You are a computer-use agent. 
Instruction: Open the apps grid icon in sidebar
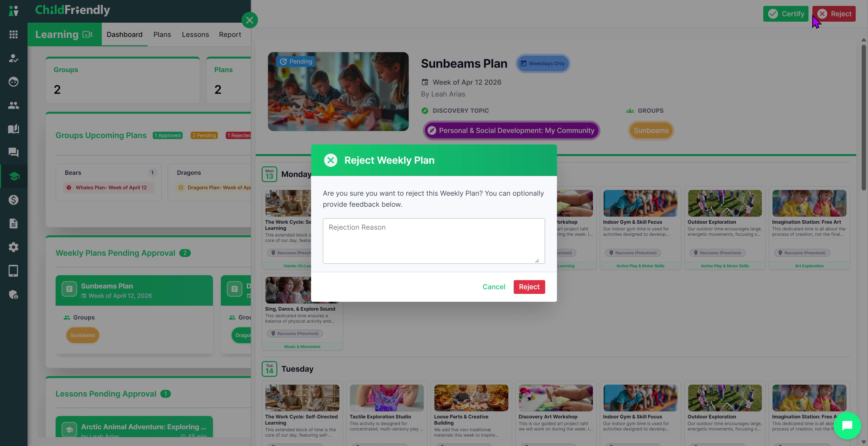click(14, 34)
